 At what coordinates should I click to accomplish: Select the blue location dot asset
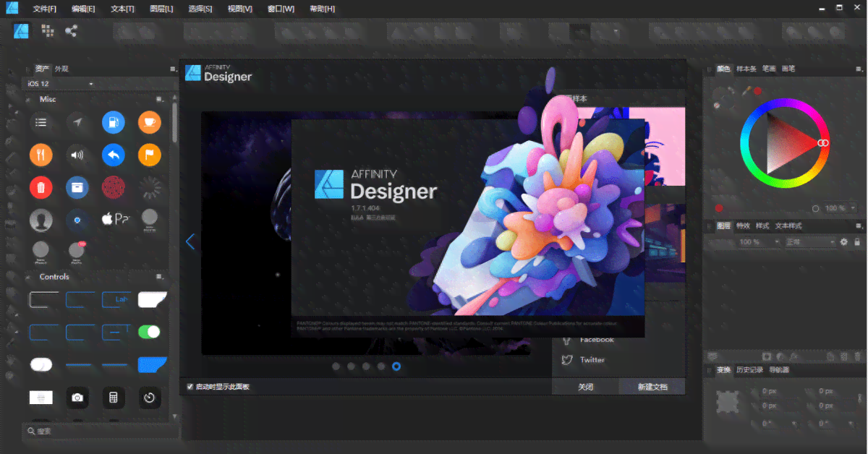(77, 219)
